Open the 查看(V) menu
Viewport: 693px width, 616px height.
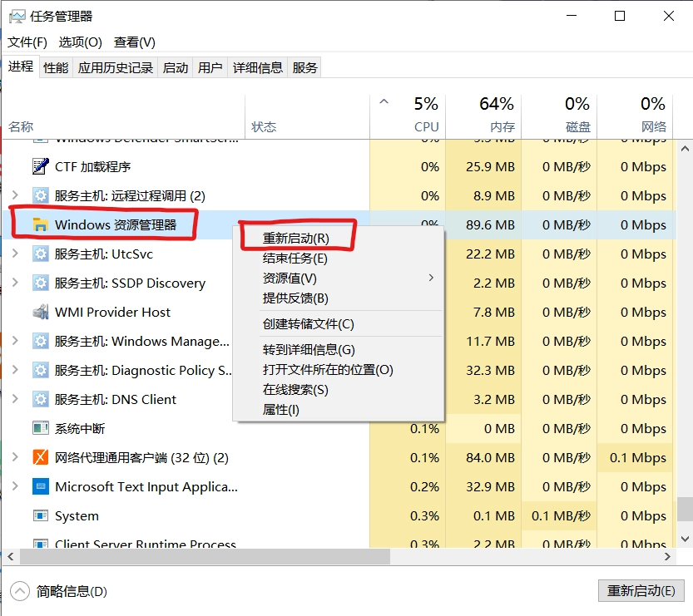click(135, 42)
